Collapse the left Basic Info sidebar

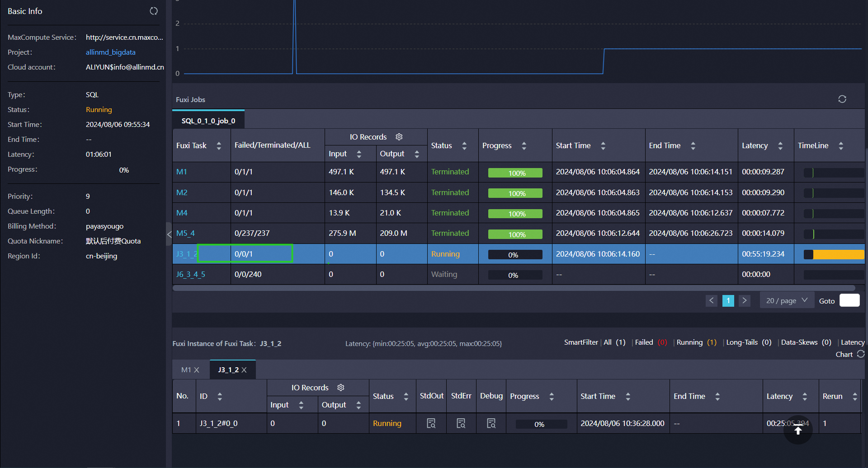[x=169, y=234]
